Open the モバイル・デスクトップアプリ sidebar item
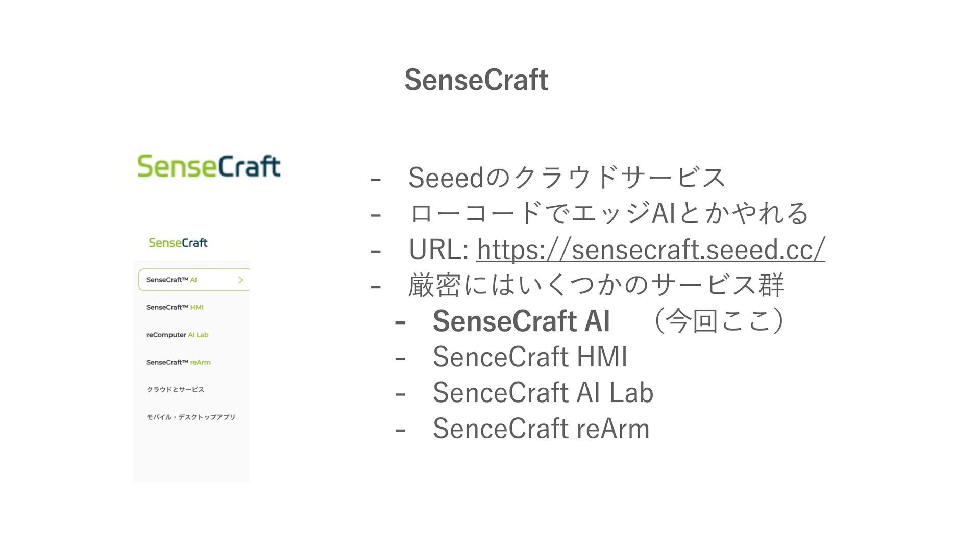The image size is (980, 551). 190,417
